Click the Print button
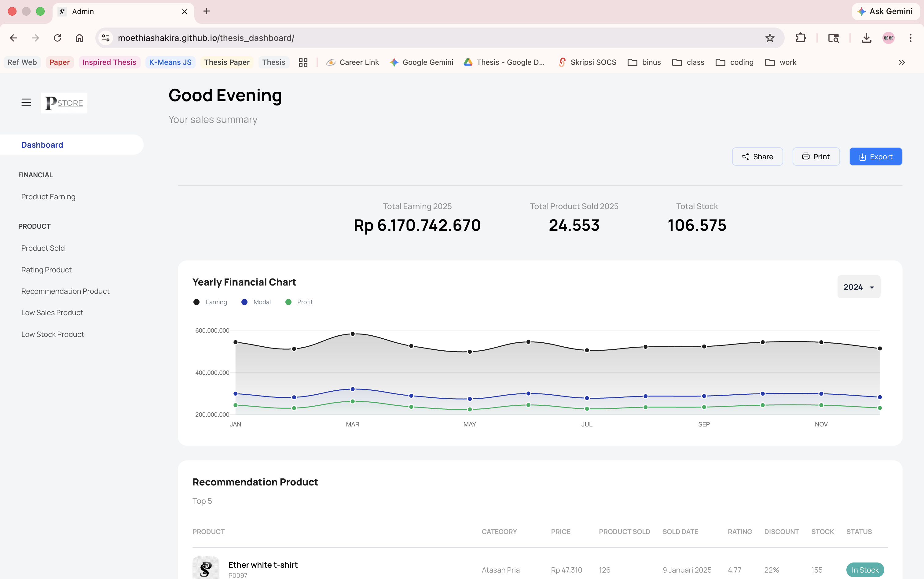 point(816,157)
